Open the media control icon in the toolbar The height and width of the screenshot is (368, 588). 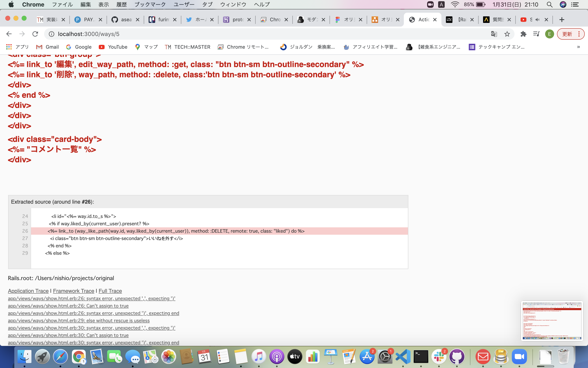click(x=536, y=34)
